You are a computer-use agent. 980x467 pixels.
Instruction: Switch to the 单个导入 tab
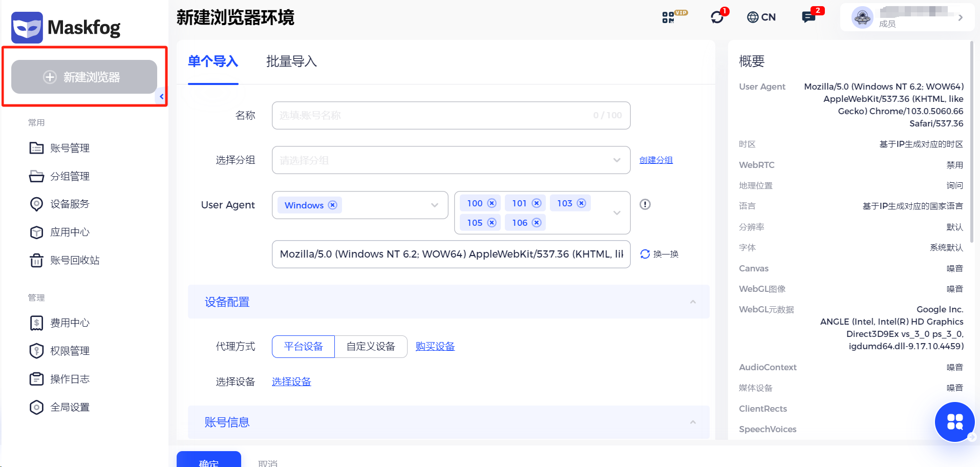pos(212,61)
